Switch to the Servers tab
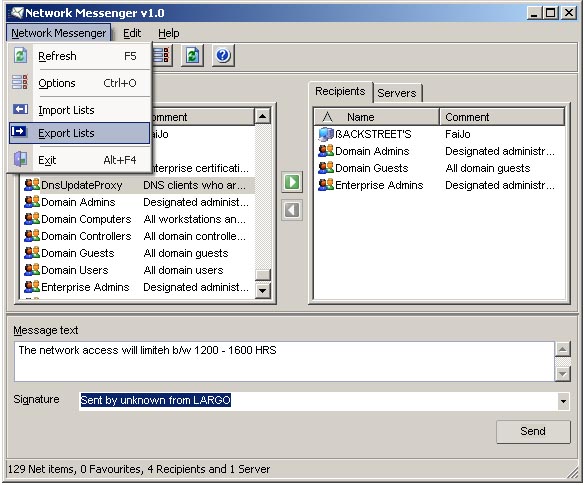Viewport: 585px width, 485px height. coord(397,93)
